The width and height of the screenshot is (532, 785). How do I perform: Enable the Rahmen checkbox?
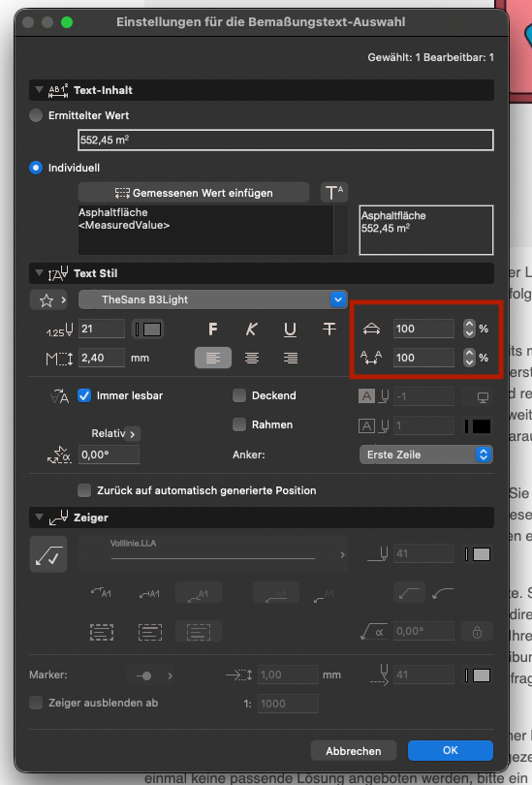click(x=239, y=424)
